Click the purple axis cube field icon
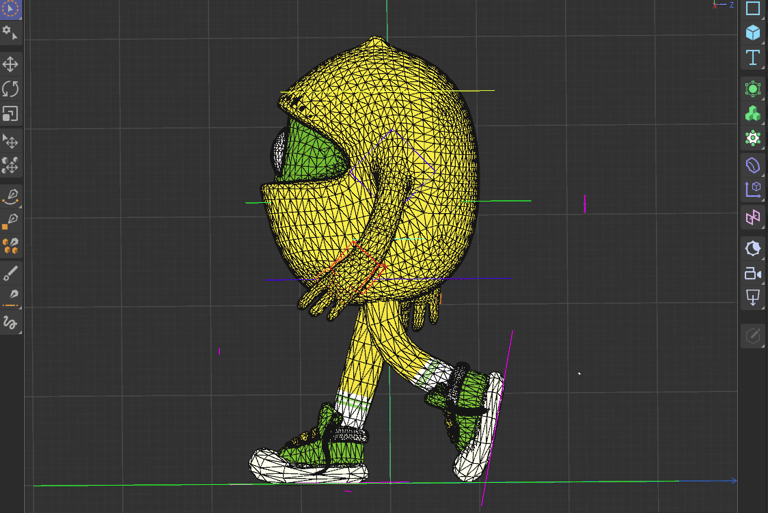 pos(753,189)
